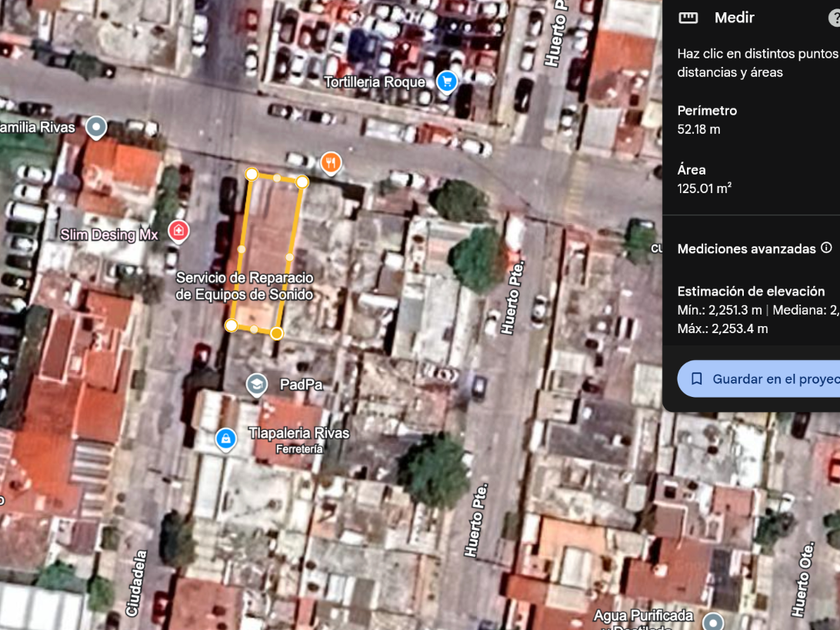
Task: Click the ruler icon beside Medir
Action: click(688, 18)
